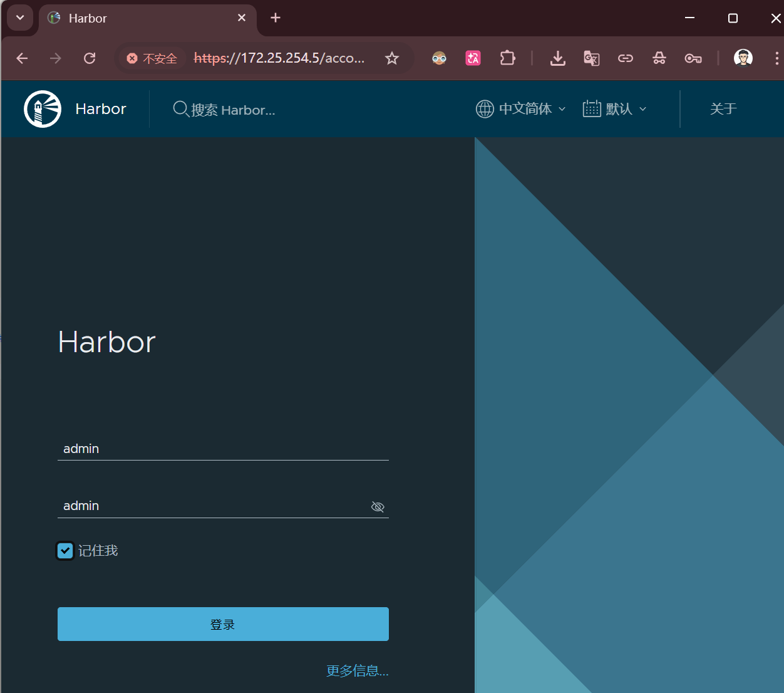784x693 pixels.
Task: Reload the page
Action: 90,58
